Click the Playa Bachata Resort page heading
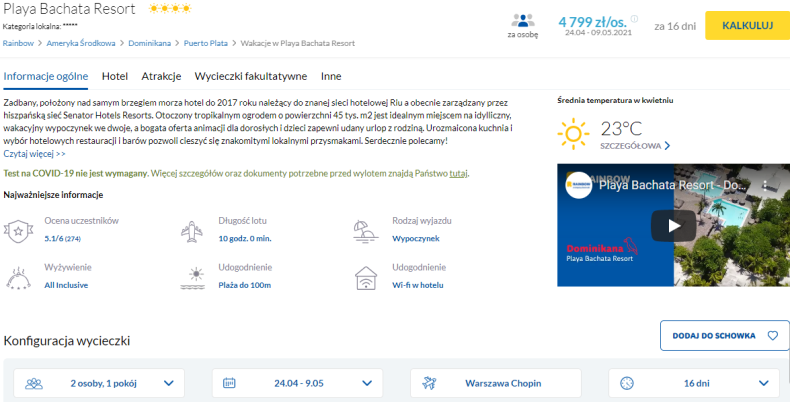Screen dimensions: 790x402 [70, 9]
